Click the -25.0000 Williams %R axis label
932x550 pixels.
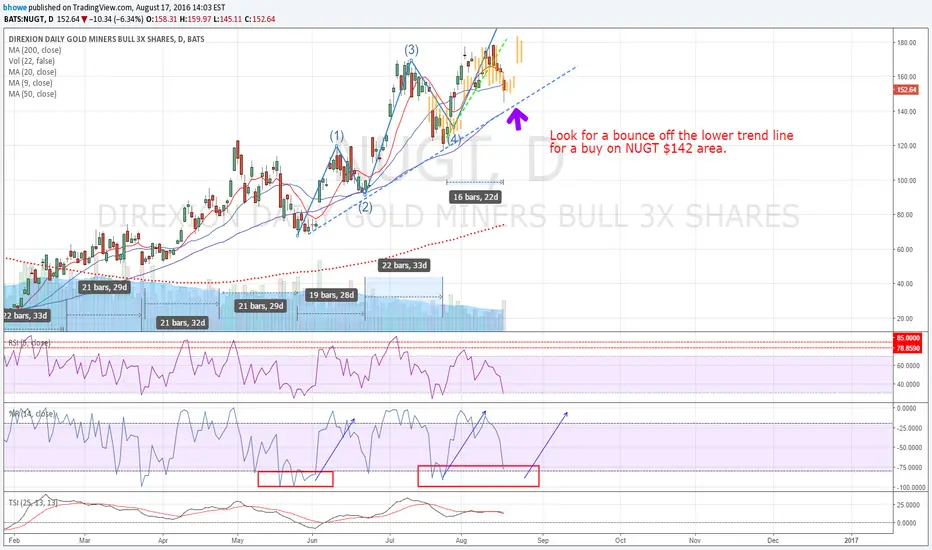(910, 428)
